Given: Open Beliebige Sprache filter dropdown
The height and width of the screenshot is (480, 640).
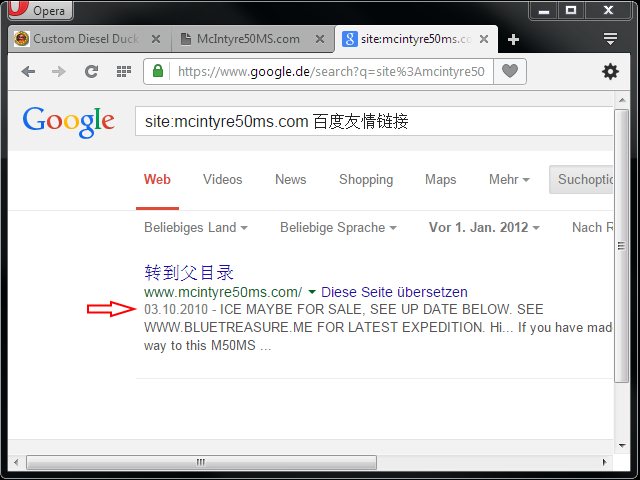Looking at the screenshot, I should [338, 227].
